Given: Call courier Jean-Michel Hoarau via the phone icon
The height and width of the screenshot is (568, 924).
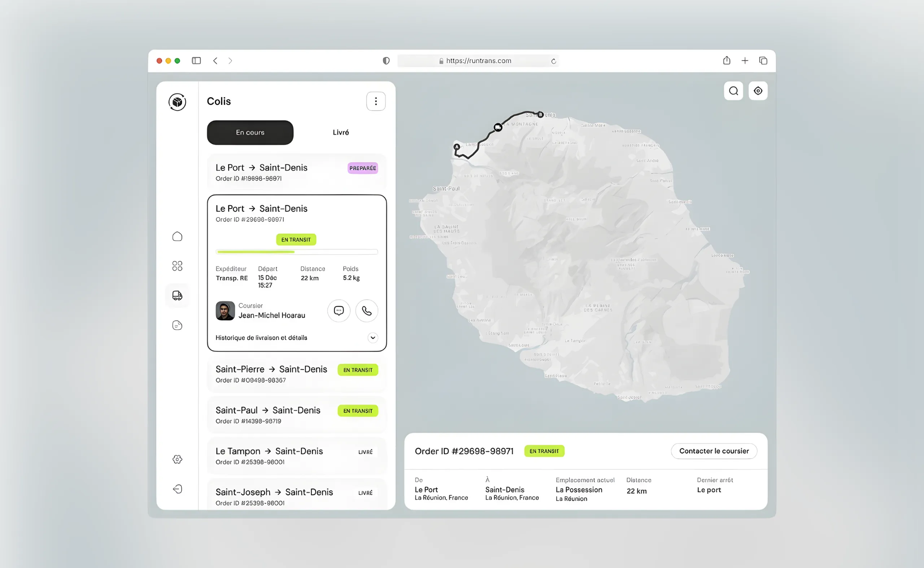Looking at the screenshot, I should pos(366,311).
